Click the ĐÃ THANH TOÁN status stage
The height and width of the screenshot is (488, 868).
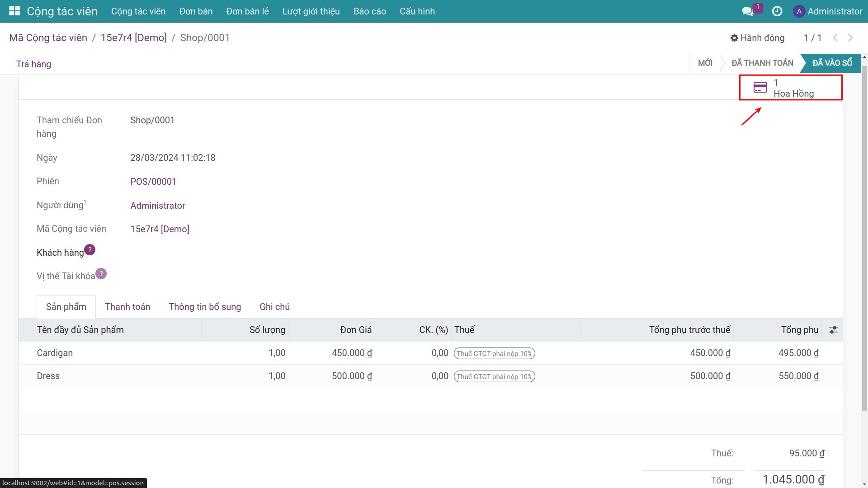[762, 63]
